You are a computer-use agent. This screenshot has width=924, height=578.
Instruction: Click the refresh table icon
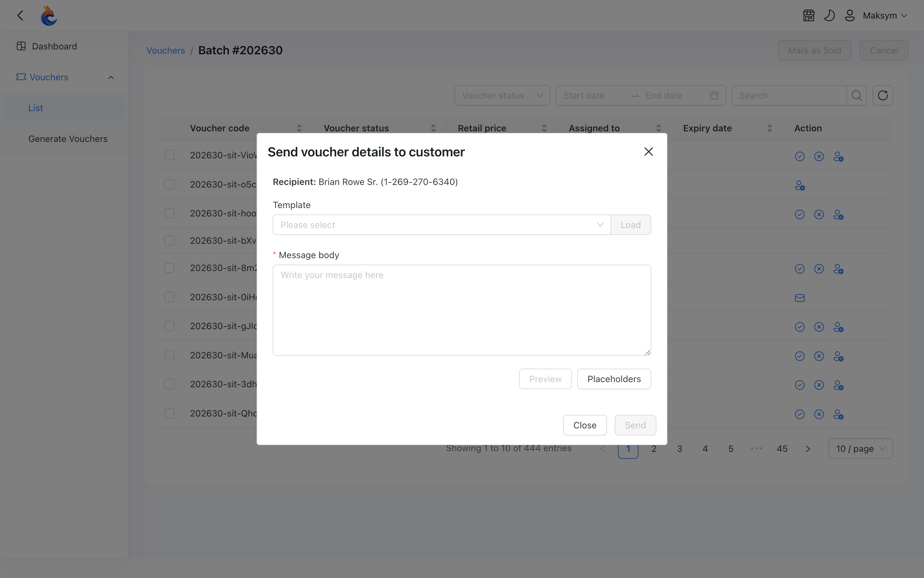pos(883,96)
